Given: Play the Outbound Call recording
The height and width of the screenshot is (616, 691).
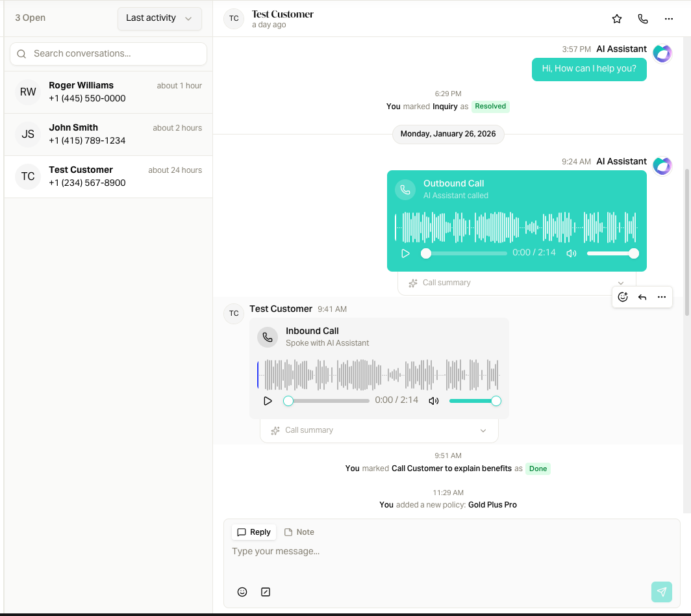Looking at the screenshot, I should [x=405, y=253].
